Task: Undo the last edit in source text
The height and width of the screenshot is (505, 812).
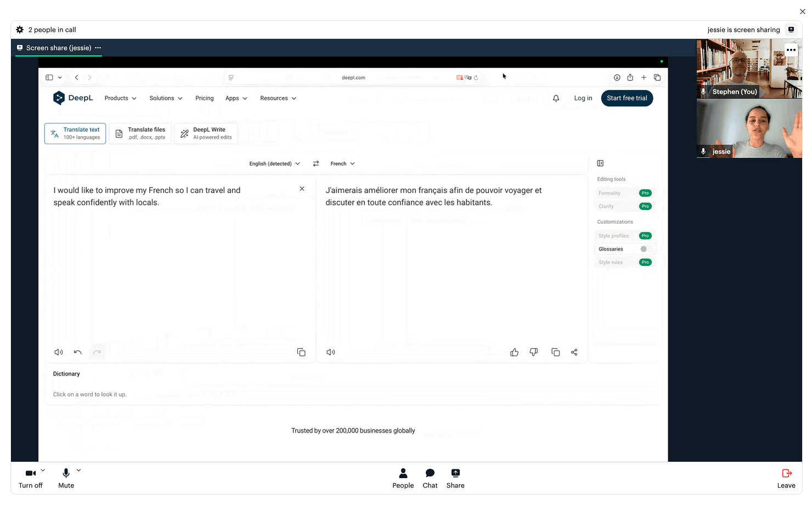Action: click(x=77, y=352)
